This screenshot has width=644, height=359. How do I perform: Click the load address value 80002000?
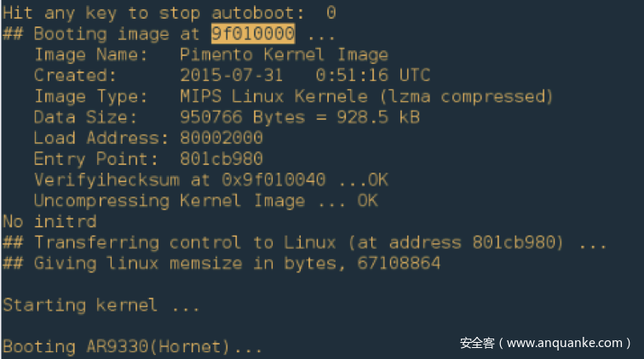click(x=221, y=138)
